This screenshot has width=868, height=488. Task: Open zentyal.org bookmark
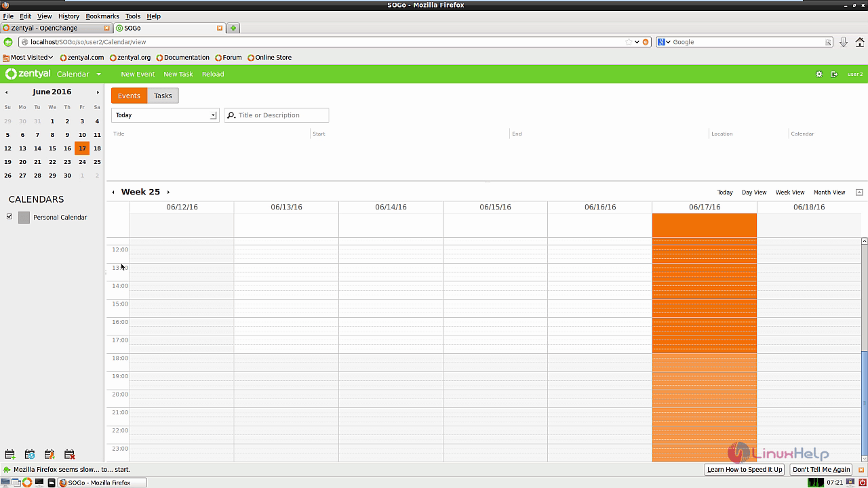click(130, 58)
